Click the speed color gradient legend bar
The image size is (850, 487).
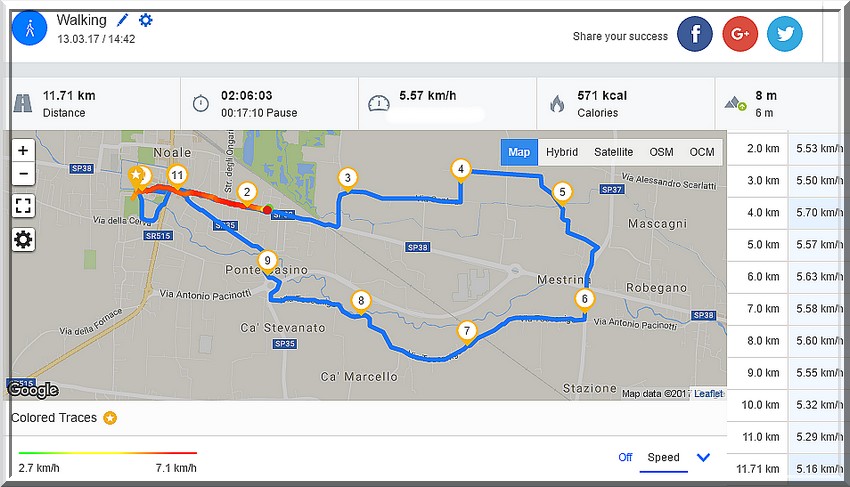click(107, 452)
